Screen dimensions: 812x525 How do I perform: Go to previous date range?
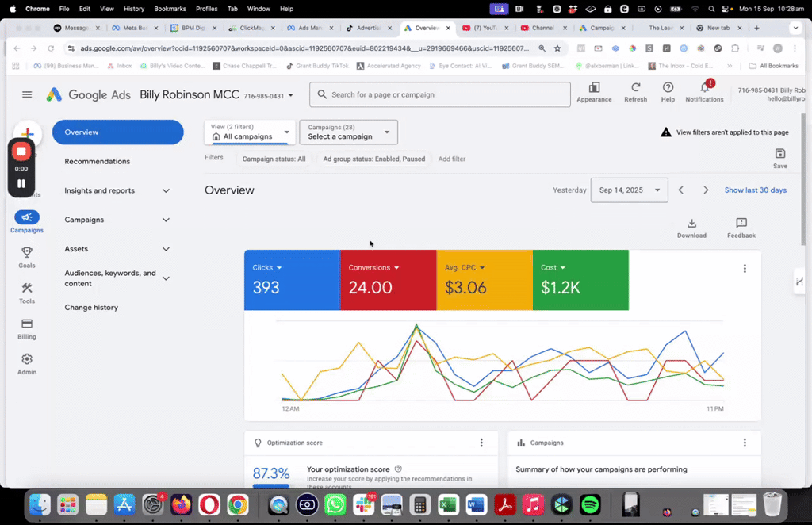point(681,190)
